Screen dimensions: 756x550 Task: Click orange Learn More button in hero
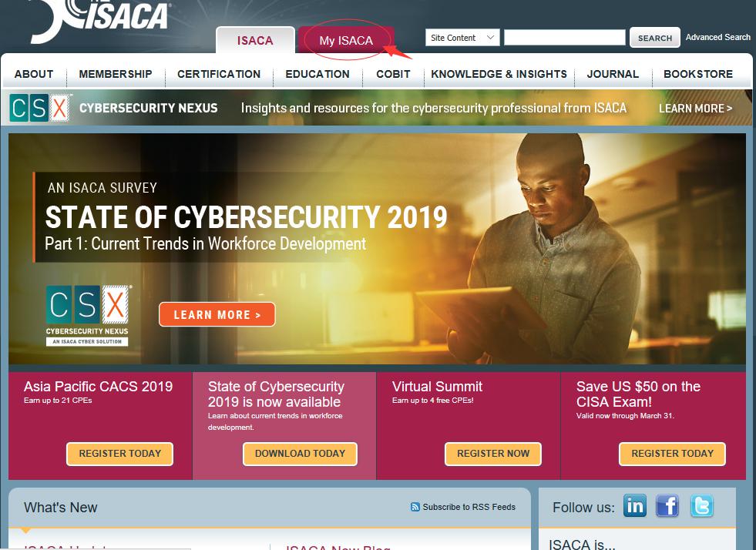pos(217,315)
